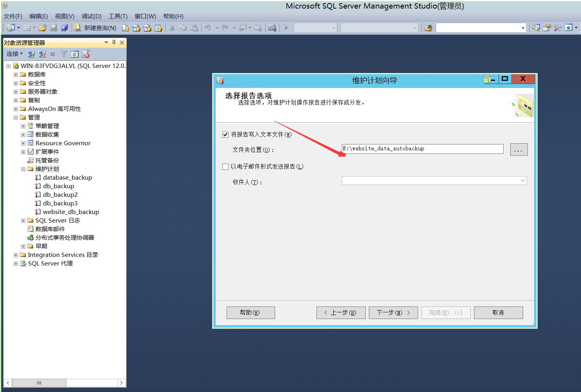Click the Save icon on the toolbar
The image size is (581, 392).
[54, 28]
